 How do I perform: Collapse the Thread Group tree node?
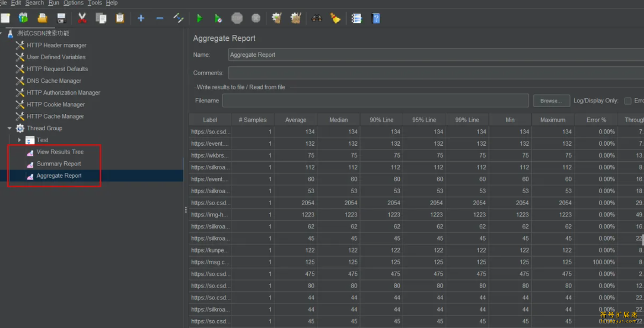[10, 128]
